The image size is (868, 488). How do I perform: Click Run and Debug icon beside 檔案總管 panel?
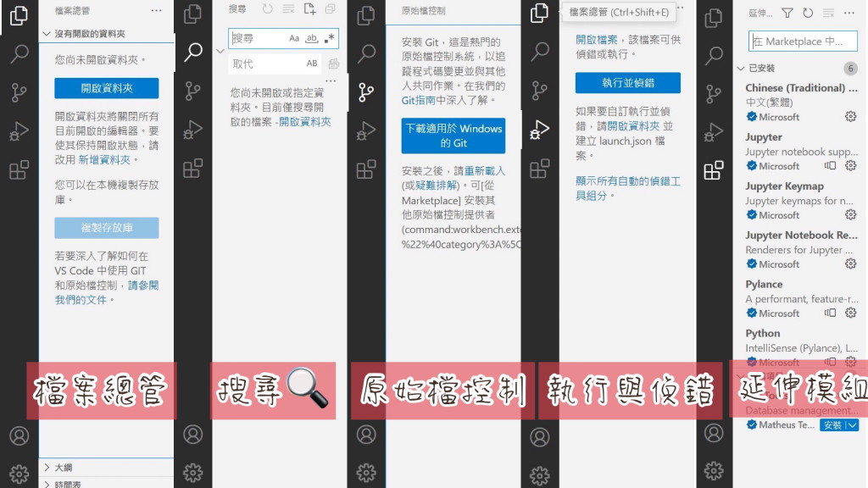tap(19, 131)
